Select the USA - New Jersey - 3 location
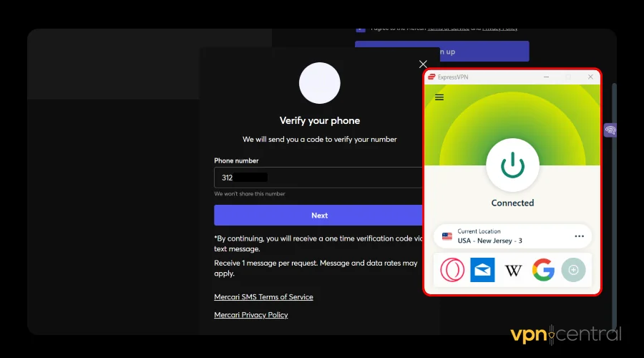The width and height of the screenshot is (644, 358). [x=512, y=236]
